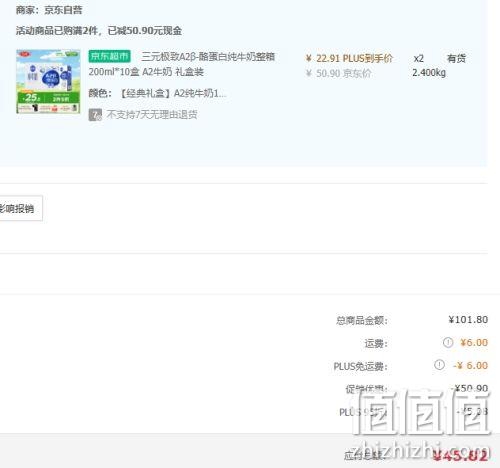Select the 有货 stock status
500x468 pixels.
[456, 59]
